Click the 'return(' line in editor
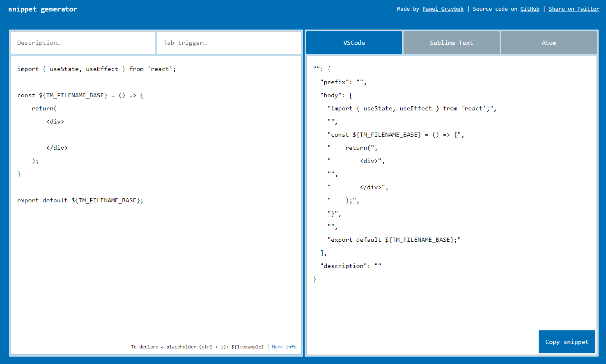Image resolution: width=606 pixels, height=364 pixels. pos(44,108)
